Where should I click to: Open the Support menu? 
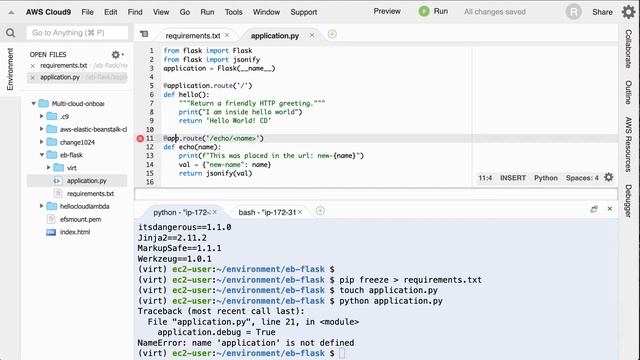click(x=304, y=12)
